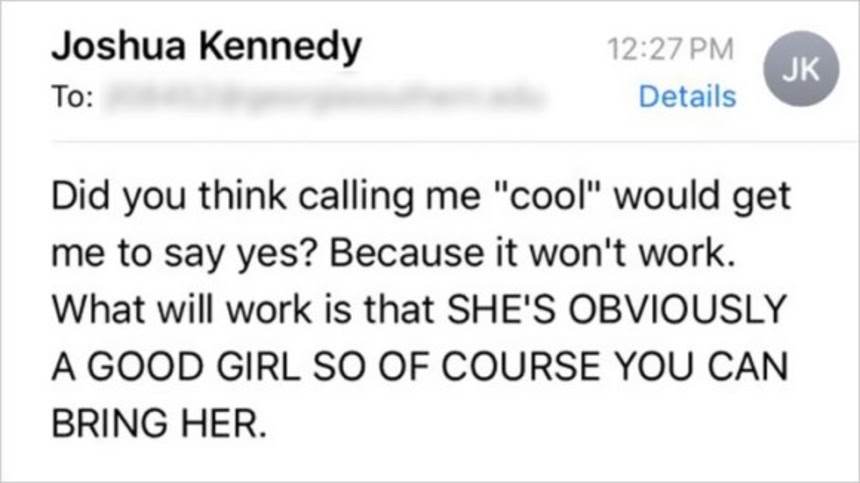The height and width of the screenshot is (483, 860).
Task: Click the header divider line
Action: (x=430, y=141)
